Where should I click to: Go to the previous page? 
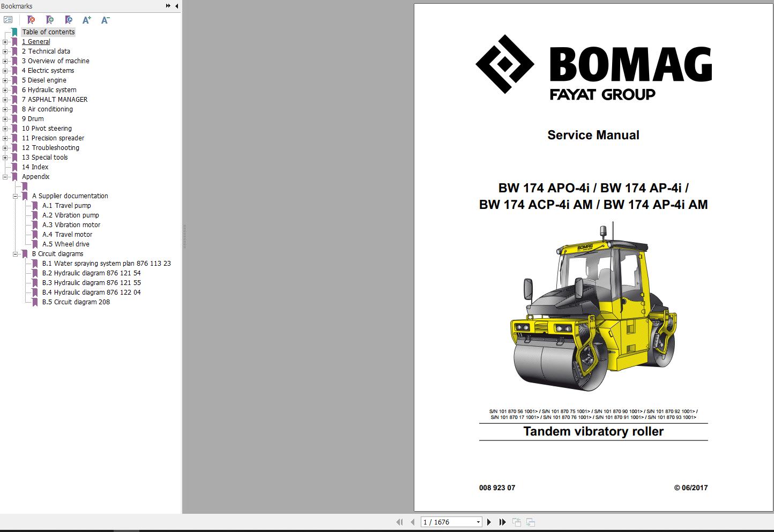(x=412, y=522)
